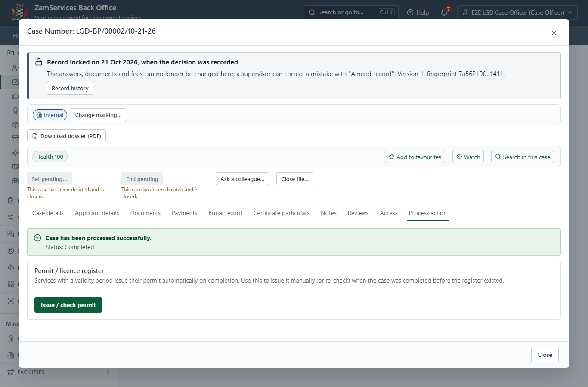Select the Process action tab

click(x=428, y=213)
